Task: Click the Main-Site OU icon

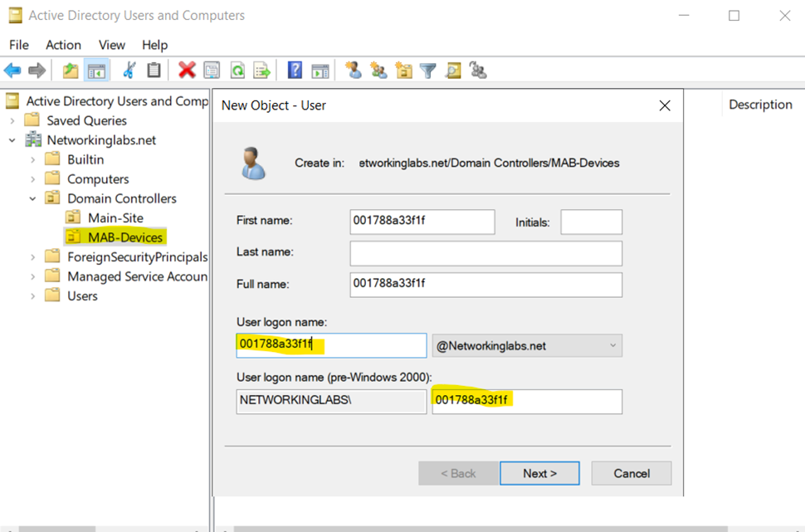Action: coord(73,217)
